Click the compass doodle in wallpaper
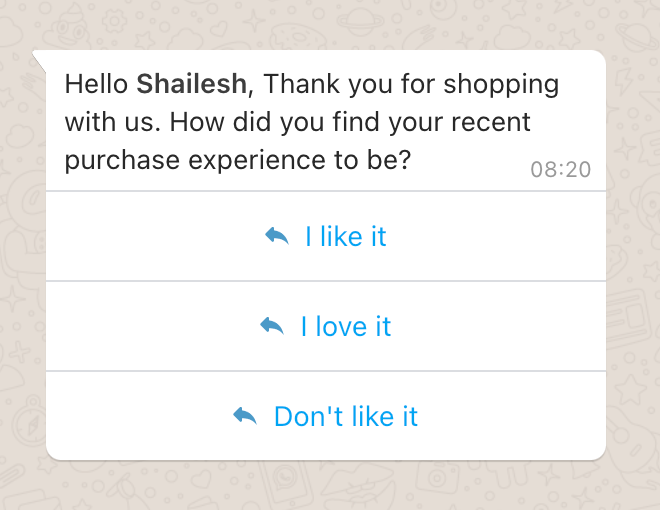660x510 pixels. [29, 423]
